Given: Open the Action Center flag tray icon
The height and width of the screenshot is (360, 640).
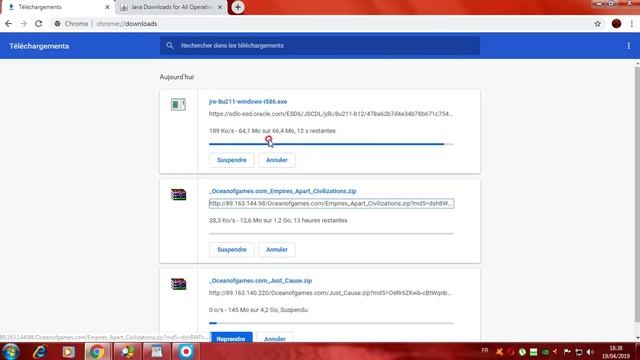Looking at the screenshot, I should [567, 351].
